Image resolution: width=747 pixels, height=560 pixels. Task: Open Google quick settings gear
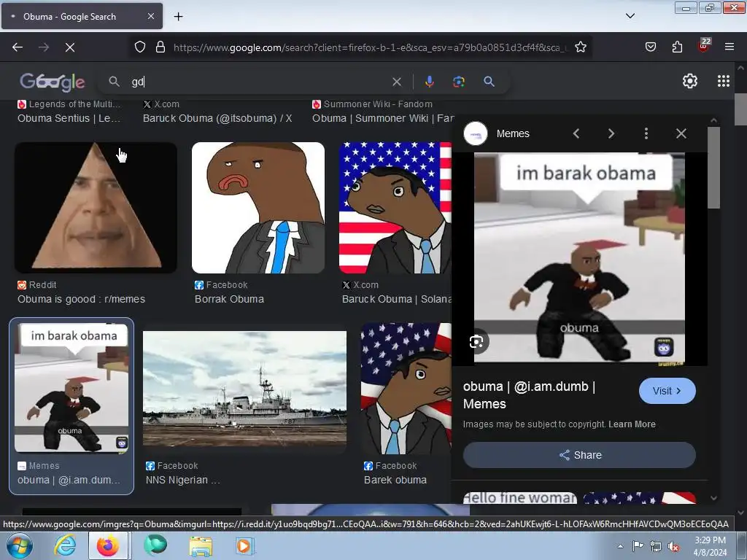point(690,82)
